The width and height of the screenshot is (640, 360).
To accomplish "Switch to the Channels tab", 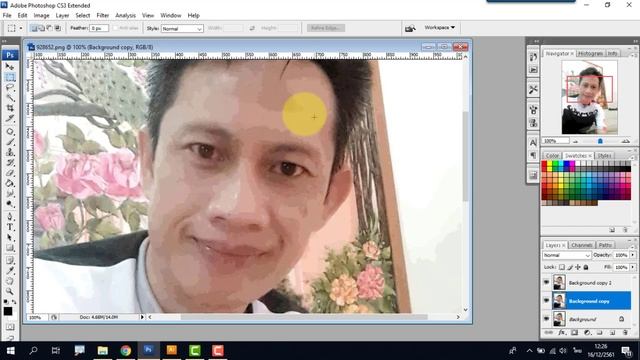I will coord(581,245).
